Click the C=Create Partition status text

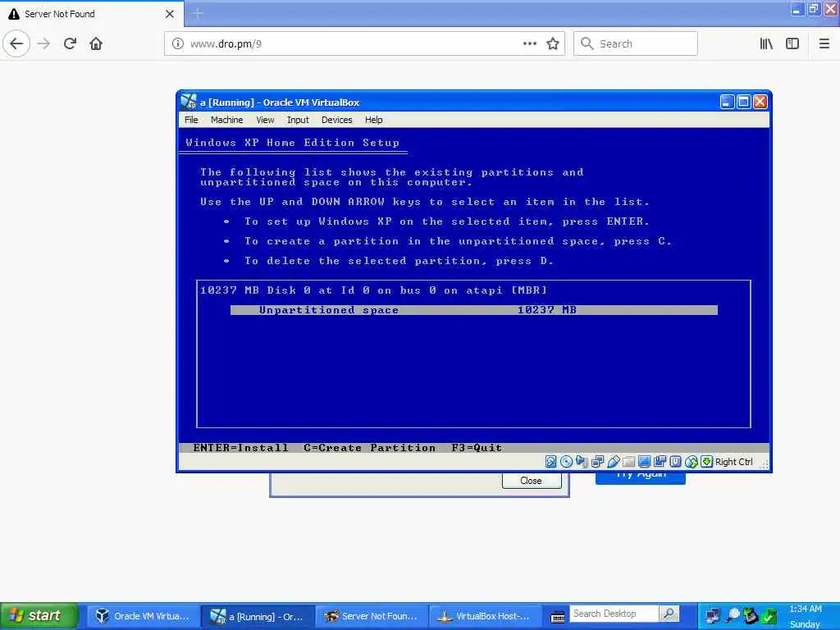(370, 447)
